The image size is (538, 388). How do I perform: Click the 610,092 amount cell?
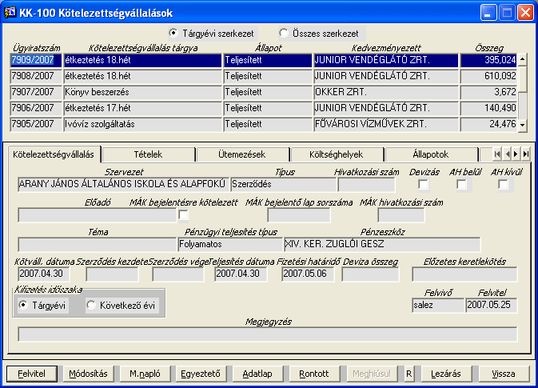pyautogui.click(x=488, y=76)
